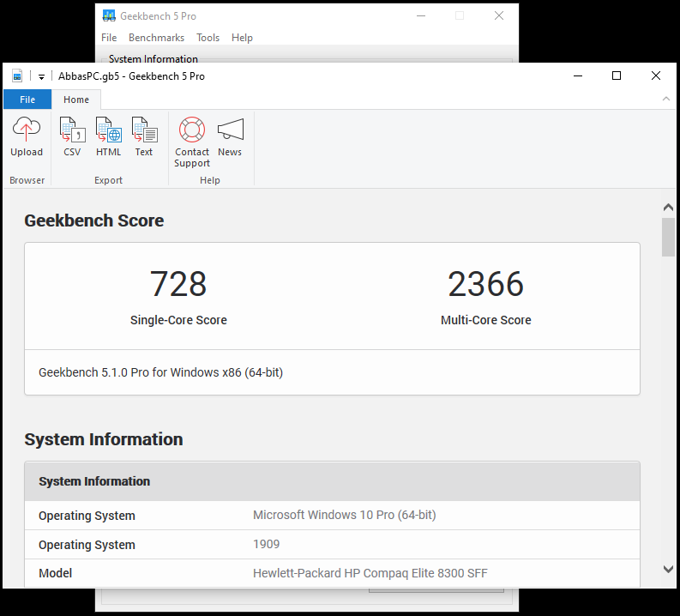Open Contact Support
680x616 pixels.
click(192, 142)
